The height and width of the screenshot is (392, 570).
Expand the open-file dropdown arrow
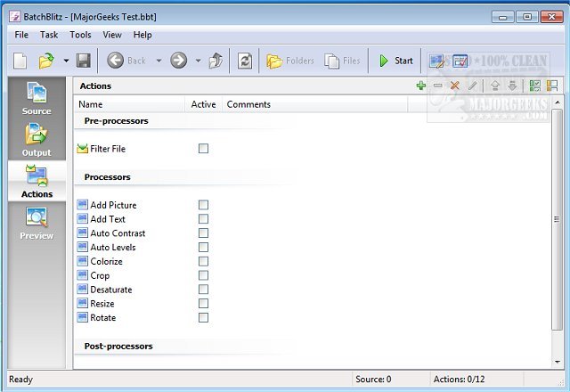point(66,61)
